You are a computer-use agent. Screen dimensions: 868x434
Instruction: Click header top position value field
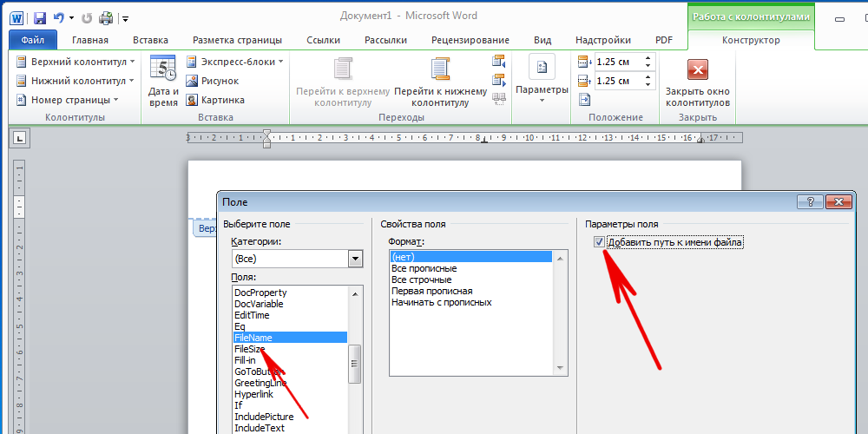pyautogui.click(x=619, y=62)
